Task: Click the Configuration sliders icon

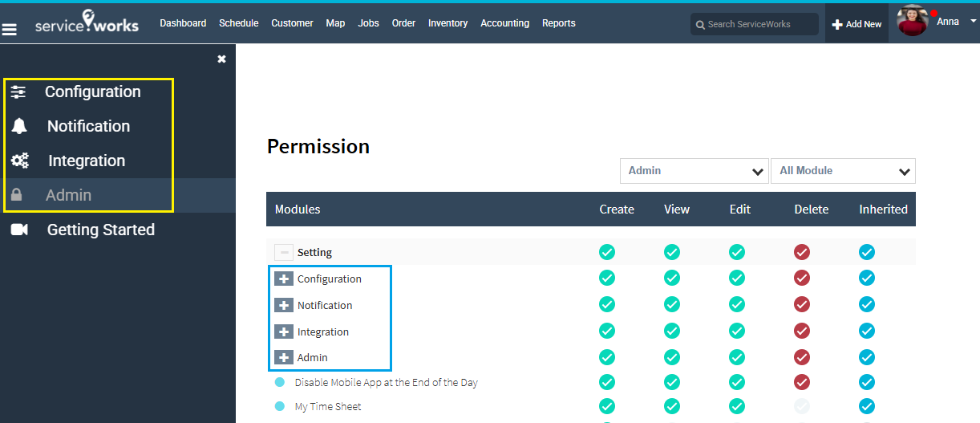Action: [18, 92]
